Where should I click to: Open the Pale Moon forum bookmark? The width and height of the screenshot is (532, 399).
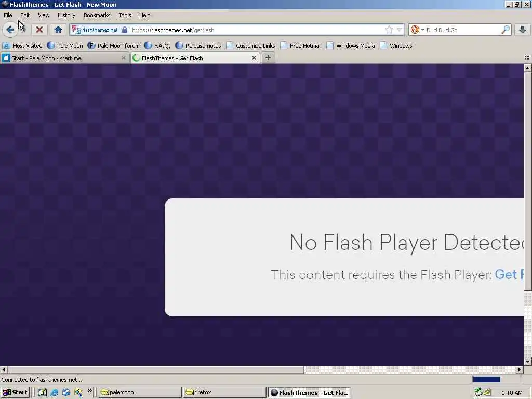113,46
